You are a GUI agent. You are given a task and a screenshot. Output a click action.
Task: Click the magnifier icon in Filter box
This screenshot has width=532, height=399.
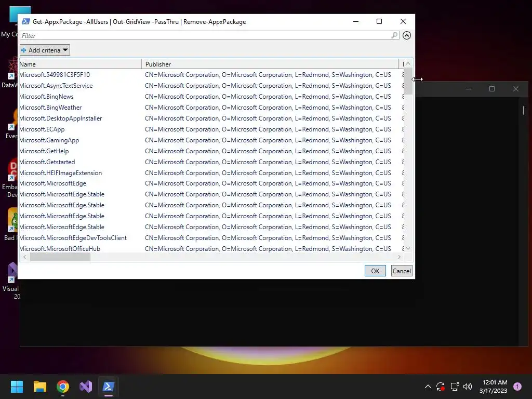[394, 35]
